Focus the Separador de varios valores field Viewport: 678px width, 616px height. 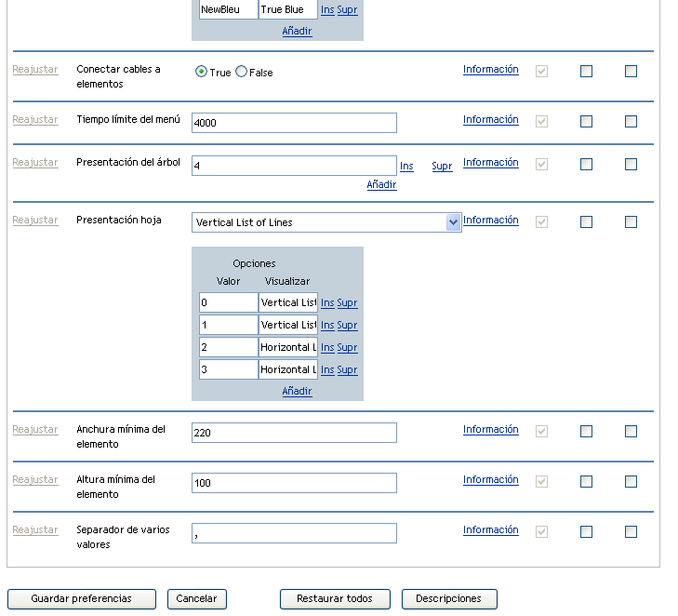[294, 533]
